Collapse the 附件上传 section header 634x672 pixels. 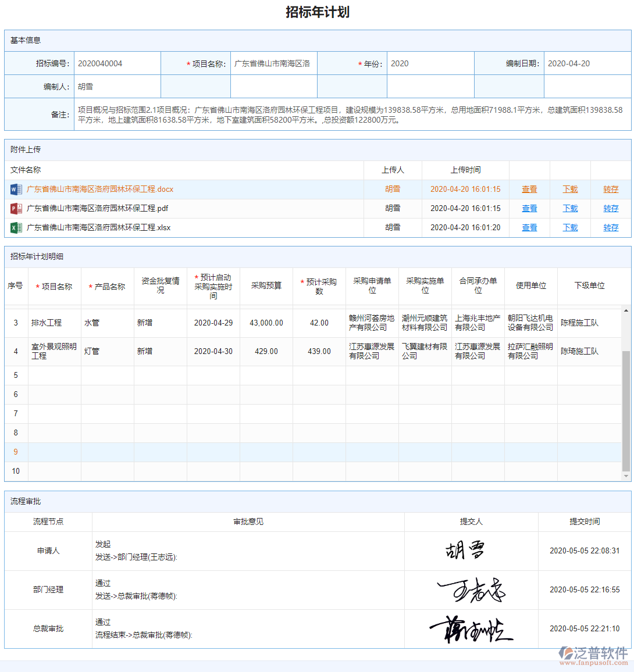click(26, 149)
